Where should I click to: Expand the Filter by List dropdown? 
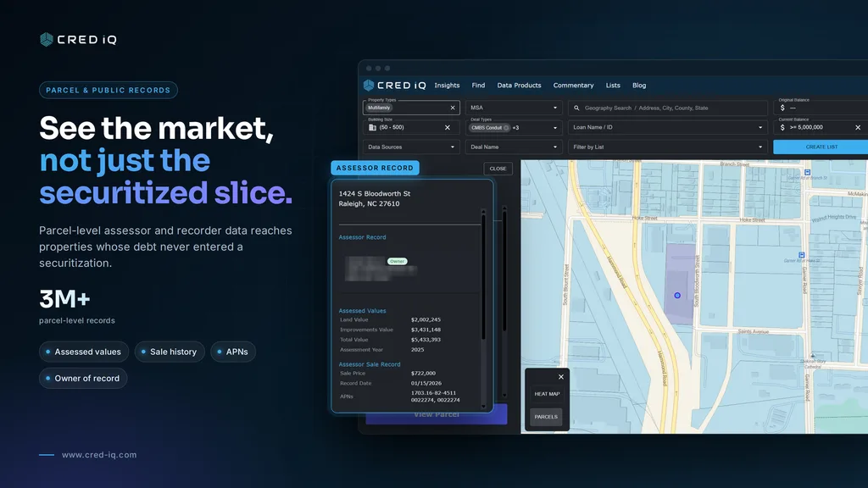(x=668, y=147)
